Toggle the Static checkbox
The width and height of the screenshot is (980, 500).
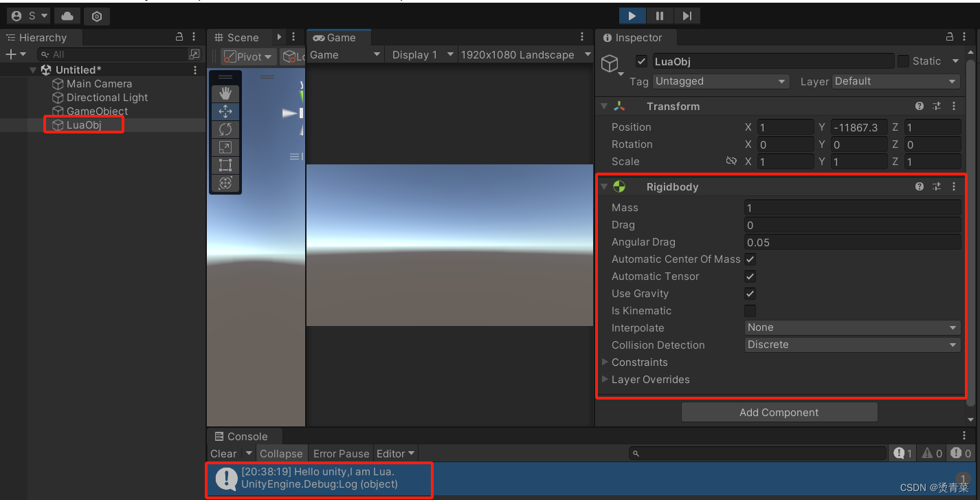pos(904,61)
